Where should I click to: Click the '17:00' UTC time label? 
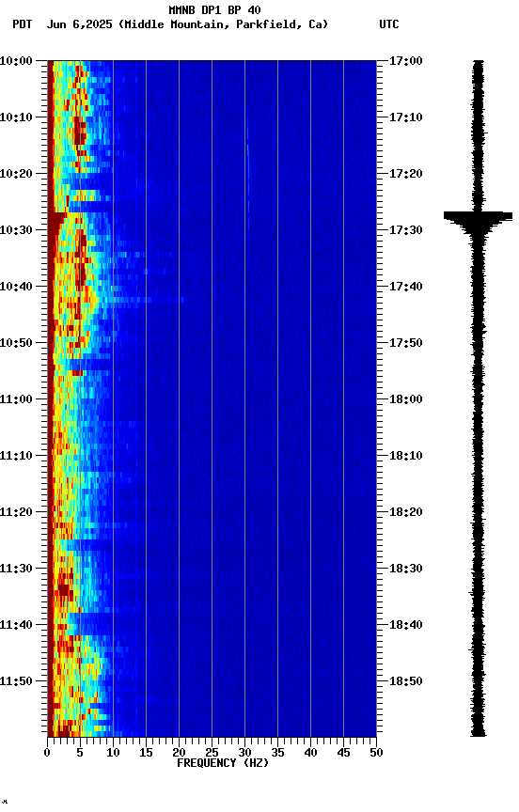[406, 61]
